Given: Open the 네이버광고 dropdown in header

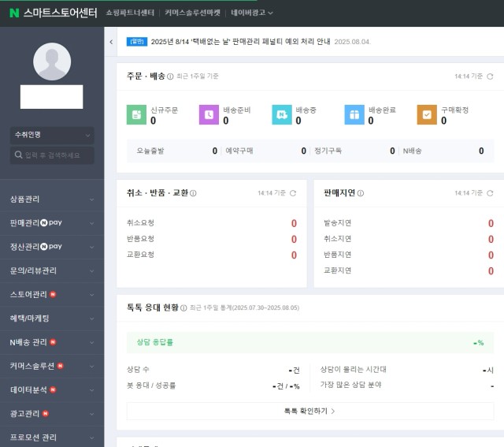Looking at the screenshot, I should (x=252, y=13).
